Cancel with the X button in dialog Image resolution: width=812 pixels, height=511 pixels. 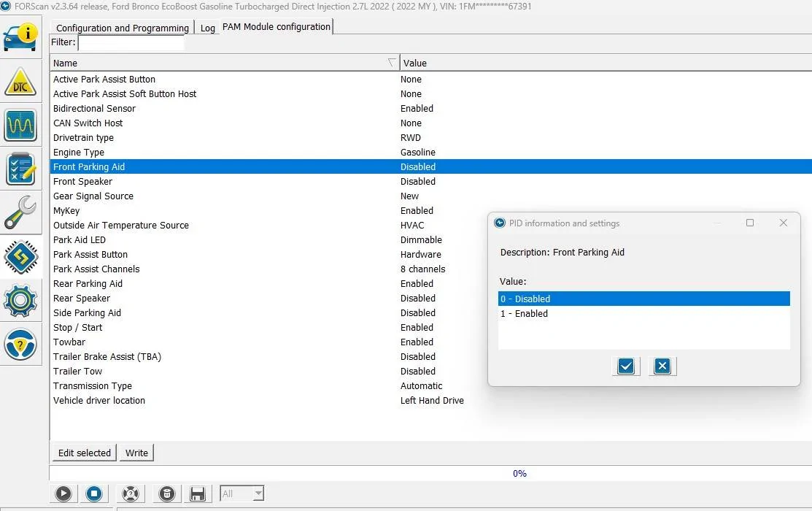662,366
